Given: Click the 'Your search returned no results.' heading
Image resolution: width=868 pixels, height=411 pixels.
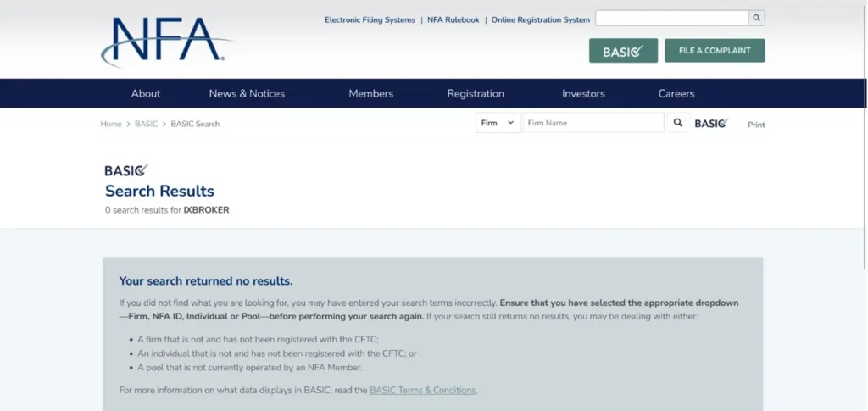Looking at the screenshot, I should tap(206, 281).
